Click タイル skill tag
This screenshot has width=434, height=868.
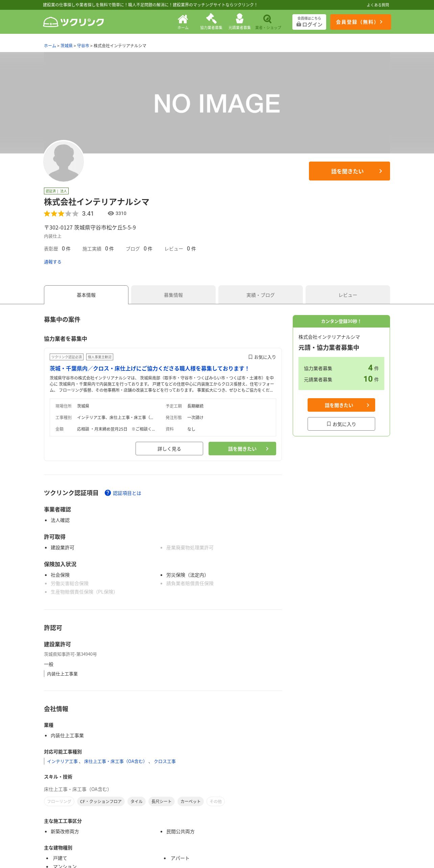click(x=137, y=801)
